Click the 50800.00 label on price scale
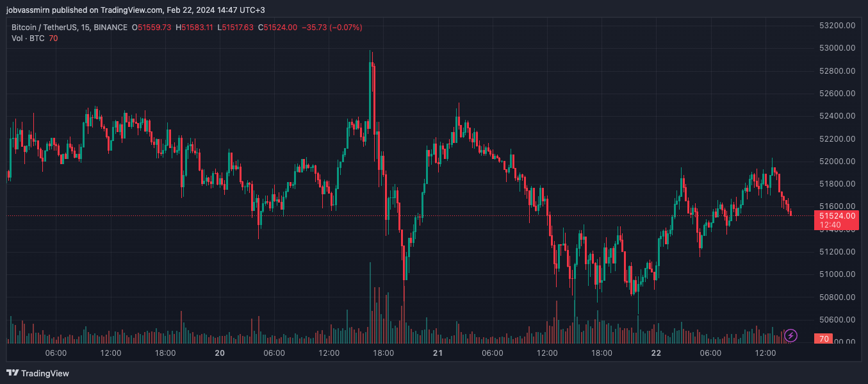This screenshot has height=384, width=868. [x=837, y=297]
